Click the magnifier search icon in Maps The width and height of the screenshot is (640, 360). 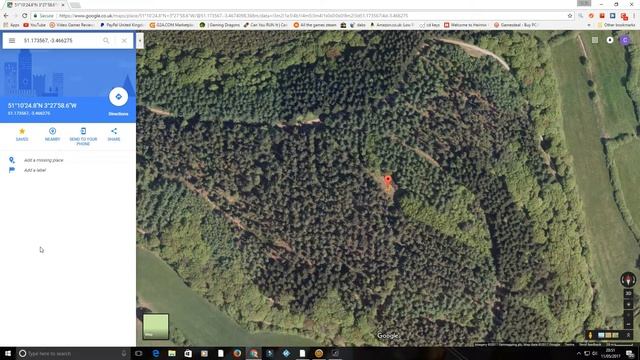[106, 40]
